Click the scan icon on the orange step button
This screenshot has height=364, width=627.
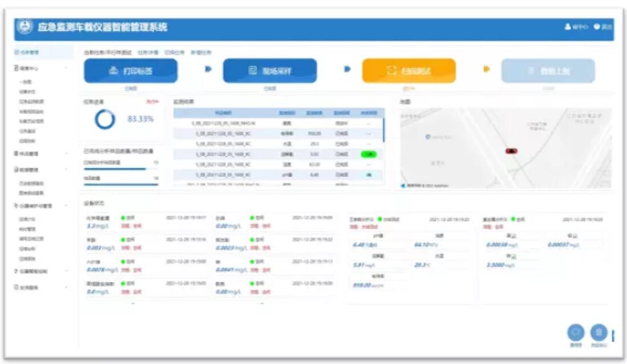391,70
